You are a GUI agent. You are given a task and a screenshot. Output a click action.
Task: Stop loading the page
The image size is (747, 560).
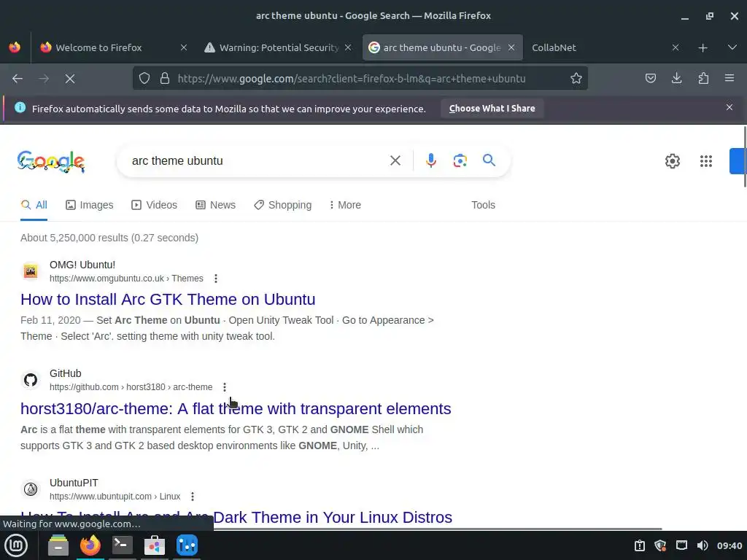pos(70,79)
